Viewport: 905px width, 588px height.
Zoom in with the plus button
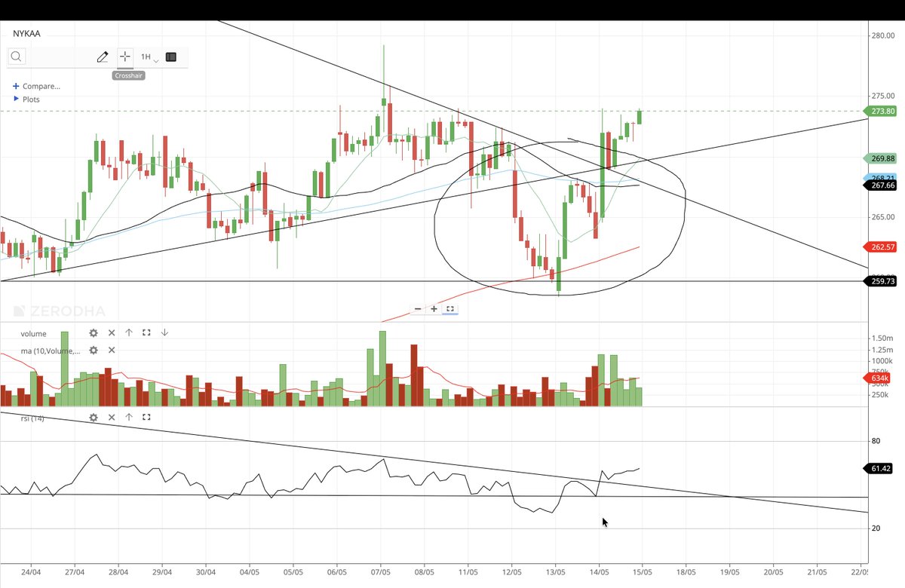434,308
